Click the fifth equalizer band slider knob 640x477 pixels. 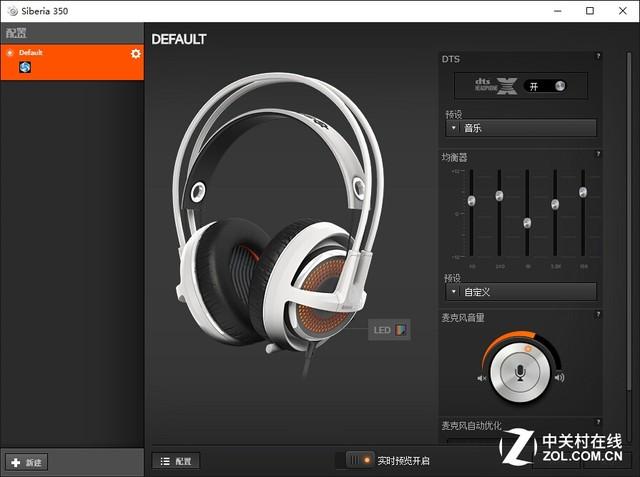583,191
